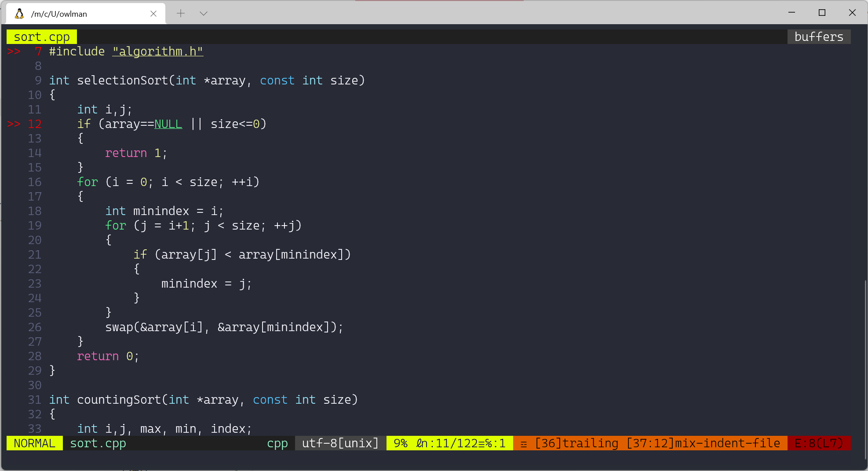
Task: Click the const keyword on line 9
Action: tap(277, 80)
